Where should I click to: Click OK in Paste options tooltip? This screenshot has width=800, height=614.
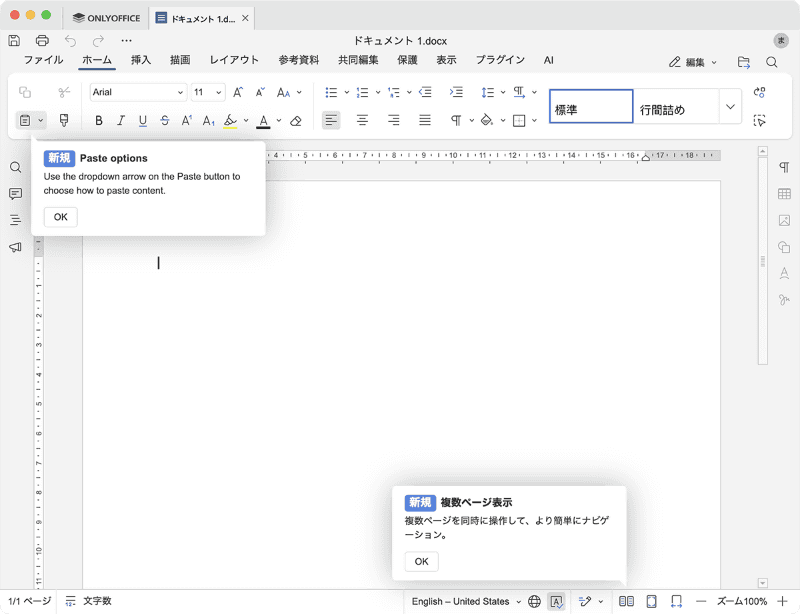pyautogui.click(x=61, y=217)
